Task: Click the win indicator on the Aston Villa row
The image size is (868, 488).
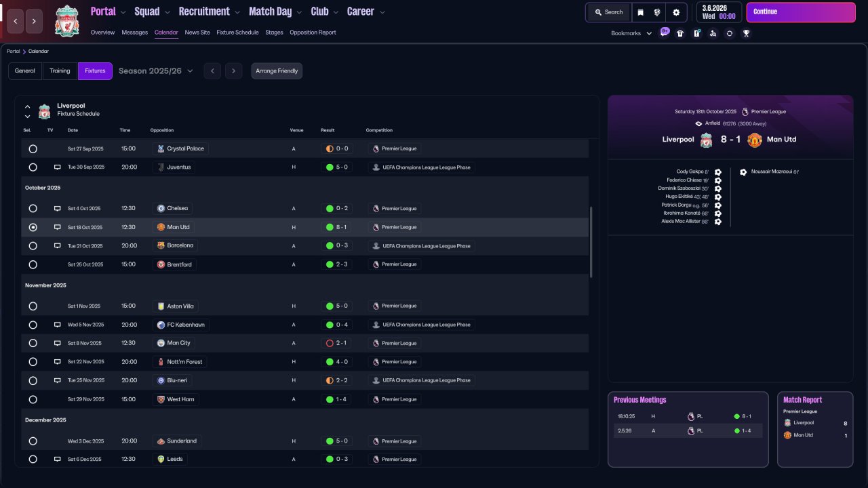Action: [x=330, y=306]
